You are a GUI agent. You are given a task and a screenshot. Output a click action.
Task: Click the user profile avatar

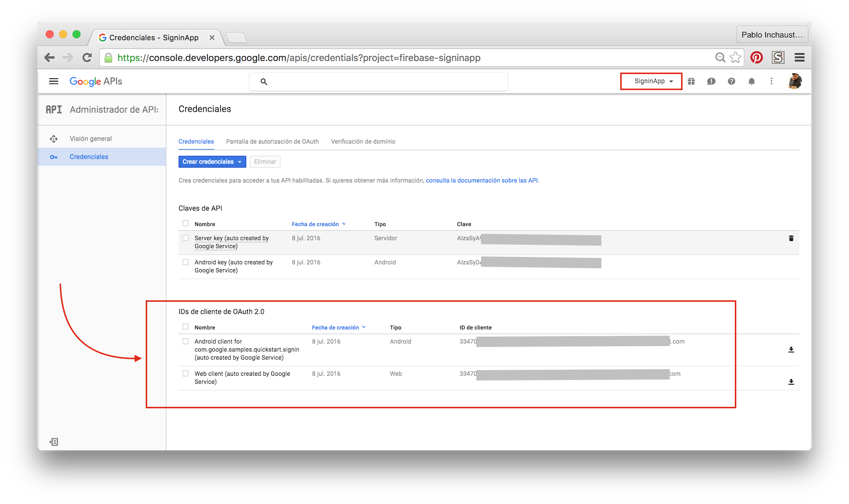pos(795,81)
